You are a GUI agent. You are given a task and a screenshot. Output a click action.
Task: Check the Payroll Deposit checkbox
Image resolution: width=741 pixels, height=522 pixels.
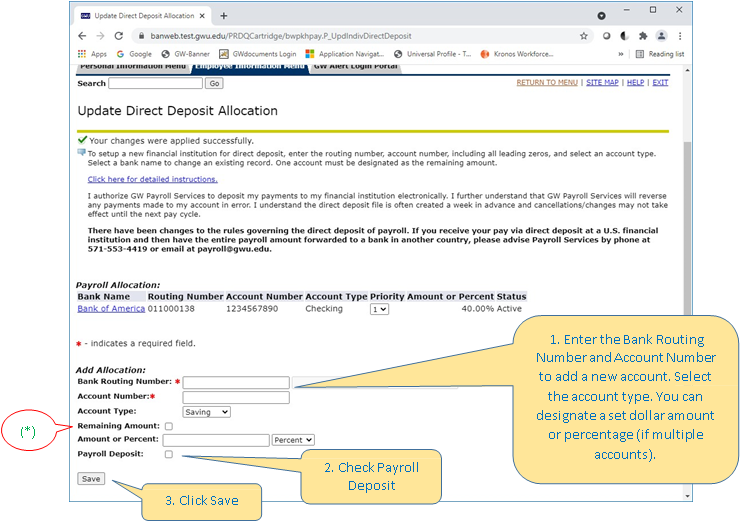[x=169, y=454]
